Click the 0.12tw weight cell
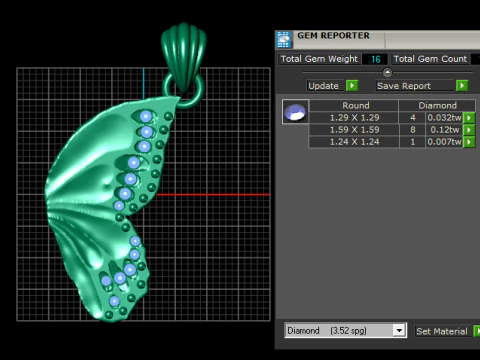 444,130
